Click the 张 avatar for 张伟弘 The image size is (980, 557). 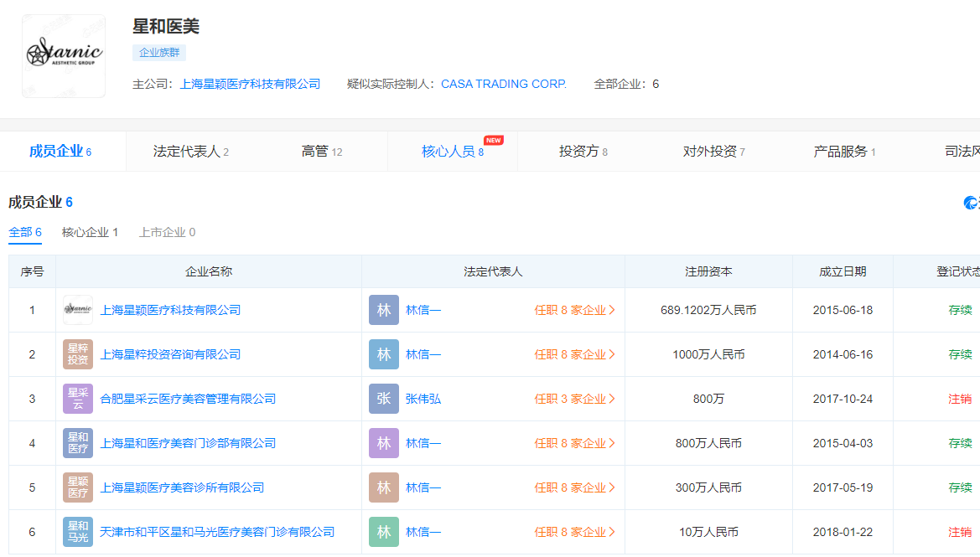tap(384, 399)
